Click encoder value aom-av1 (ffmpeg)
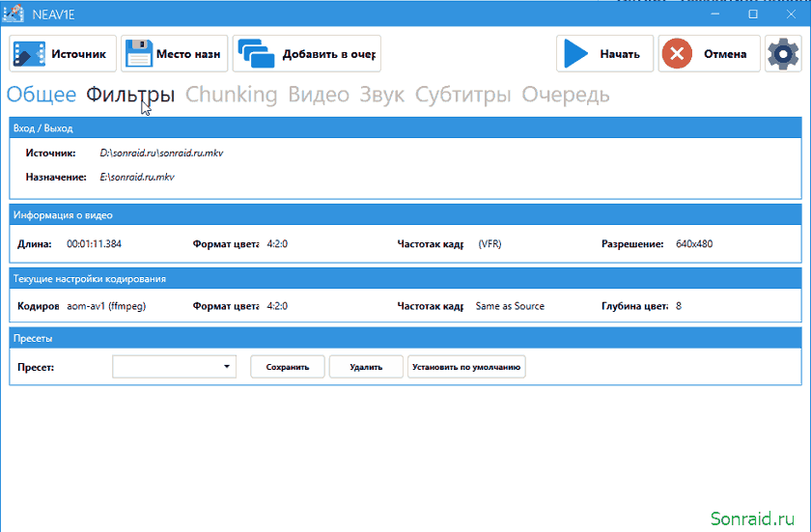 (x=106, y=306)
